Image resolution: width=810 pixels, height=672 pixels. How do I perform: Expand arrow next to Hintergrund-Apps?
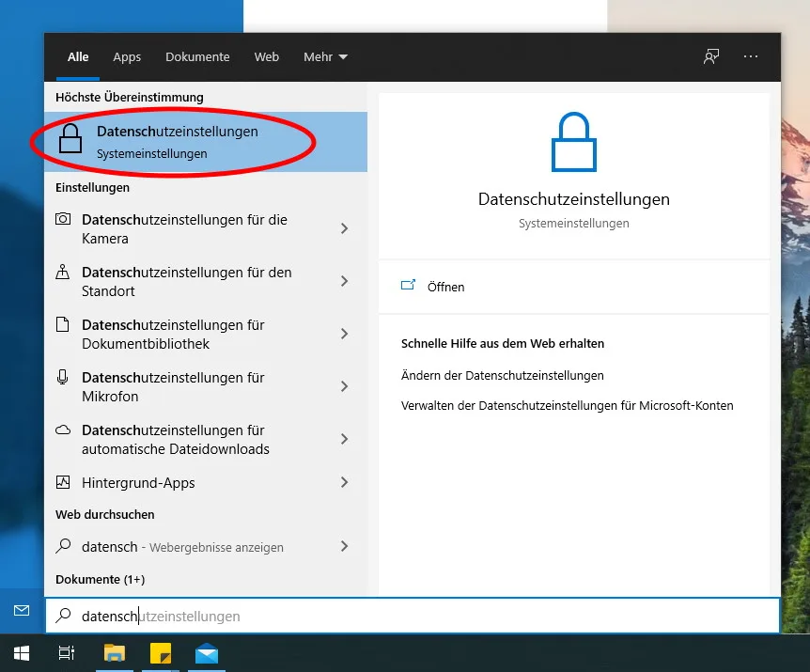tap(344, 482)
